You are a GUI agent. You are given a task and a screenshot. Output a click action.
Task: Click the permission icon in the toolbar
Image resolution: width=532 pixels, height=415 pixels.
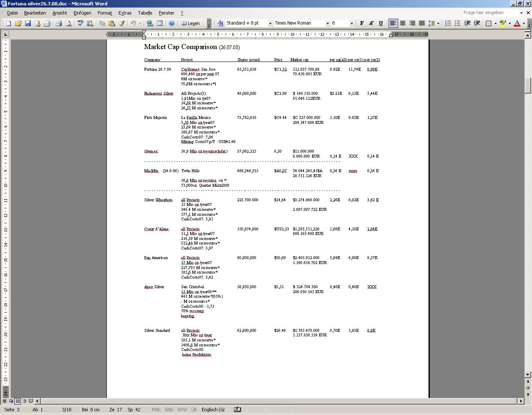37,23
